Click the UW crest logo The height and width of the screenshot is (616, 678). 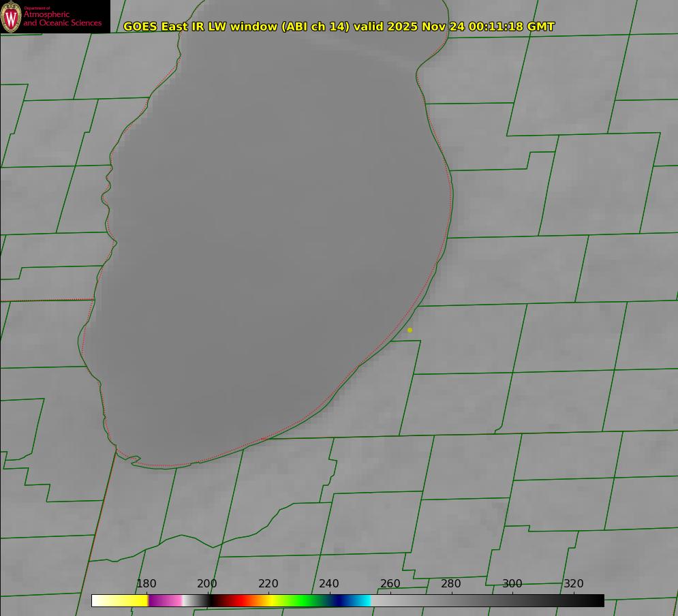pos(11,16)
